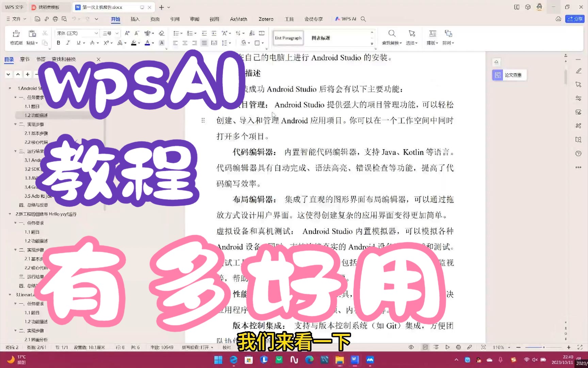Open the font name dropdown 宋体 (正文)

(x=77, y=33)
